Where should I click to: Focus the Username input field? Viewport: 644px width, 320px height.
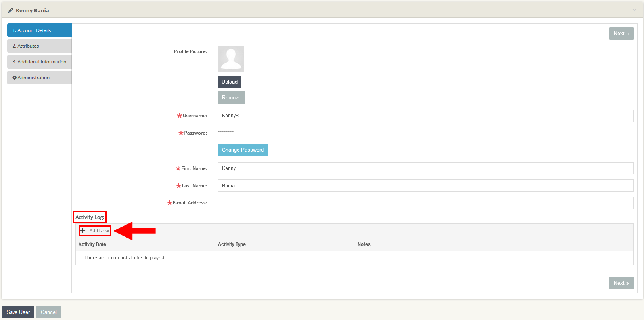[x=425, y=116]
